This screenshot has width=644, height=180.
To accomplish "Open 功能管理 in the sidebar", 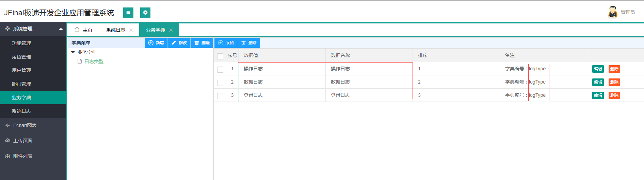I will [33, 43].
